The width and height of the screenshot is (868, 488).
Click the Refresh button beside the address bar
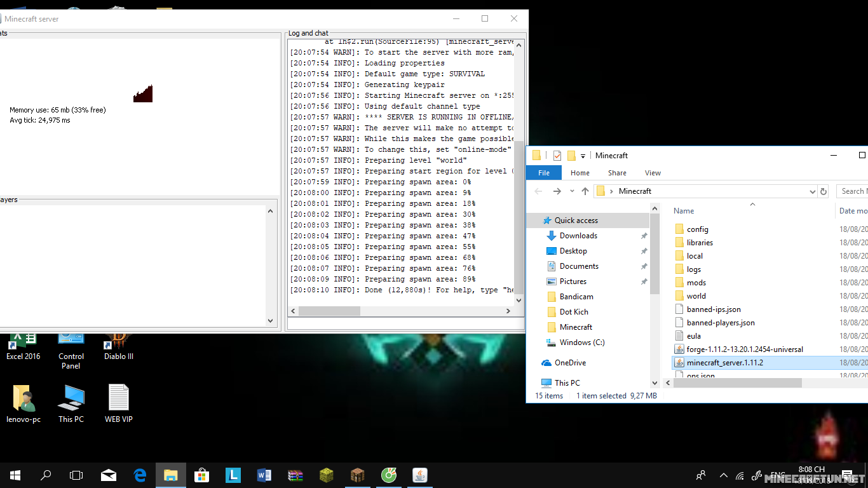click(x=824, y=191)
